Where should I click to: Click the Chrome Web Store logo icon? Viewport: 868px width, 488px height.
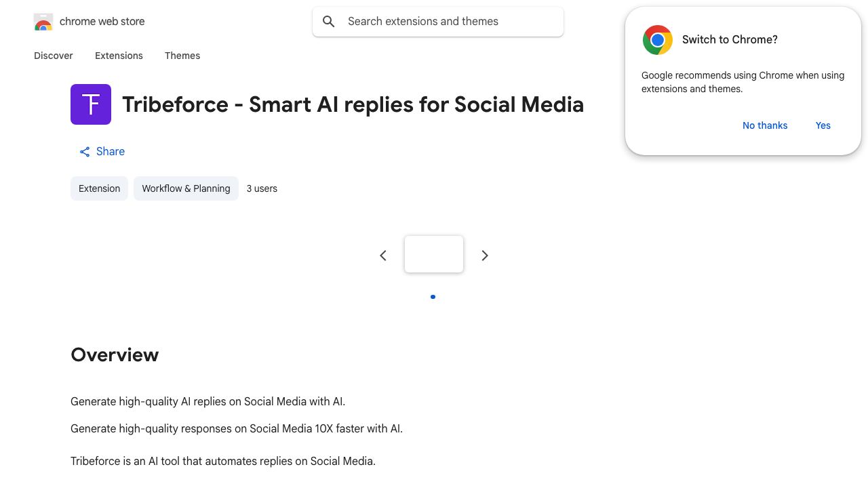[x=43, y=22]
